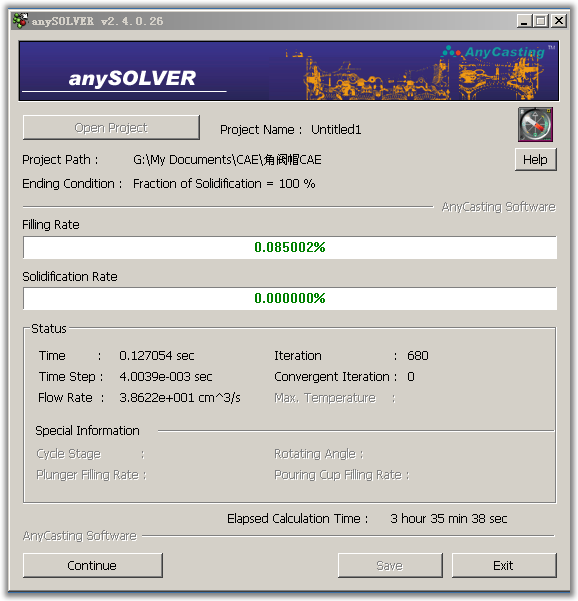Click the 'Ending Condition :' label

pyautogui.click(x=72, y=184)
